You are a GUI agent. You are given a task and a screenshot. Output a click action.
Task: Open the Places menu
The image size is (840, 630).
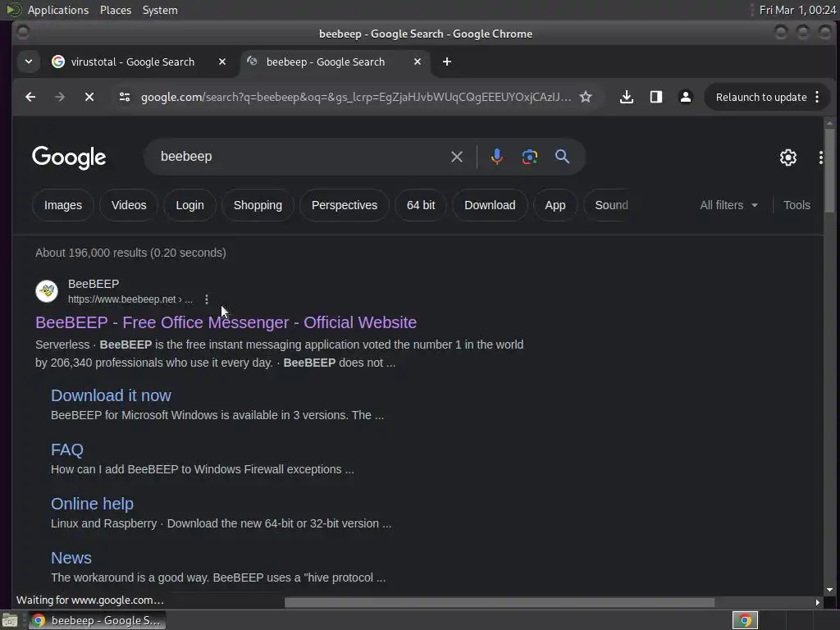tap(116, 10)
